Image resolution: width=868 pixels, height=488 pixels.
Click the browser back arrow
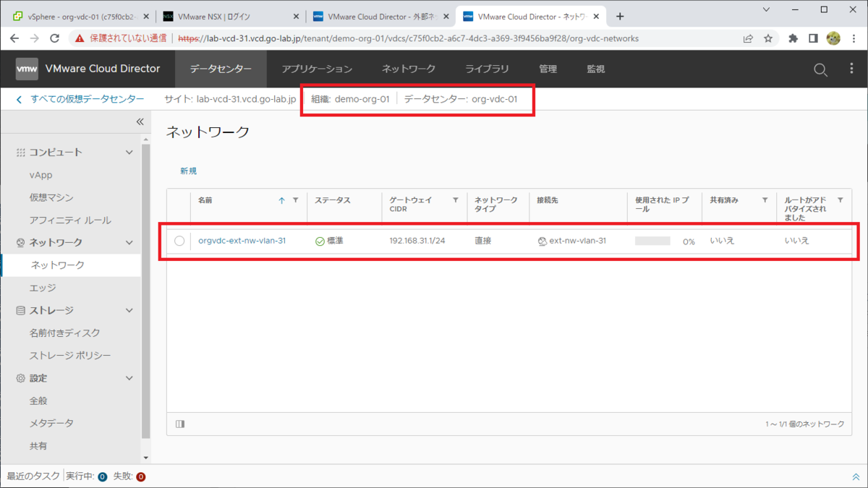[x=15, y=38]
